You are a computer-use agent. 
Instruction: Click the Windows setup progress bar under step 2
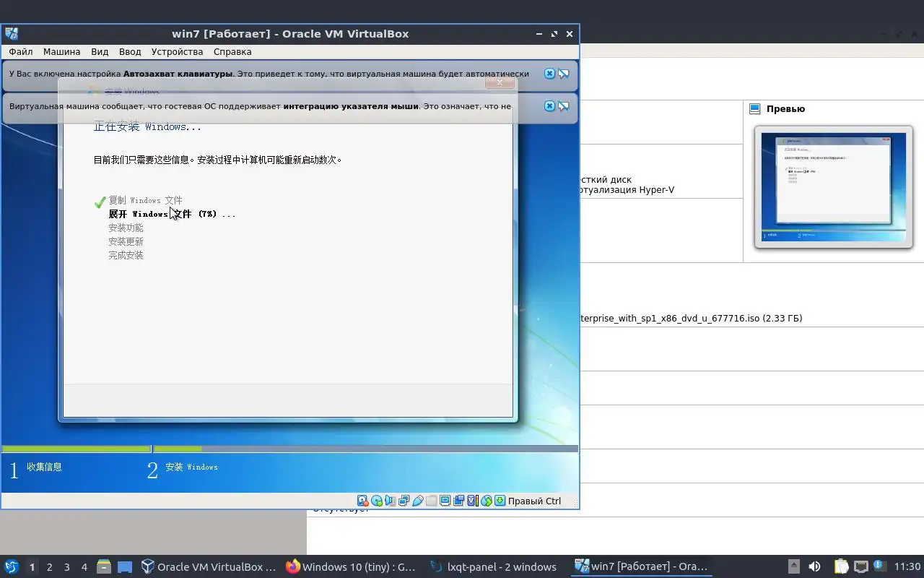coord(366,449)
